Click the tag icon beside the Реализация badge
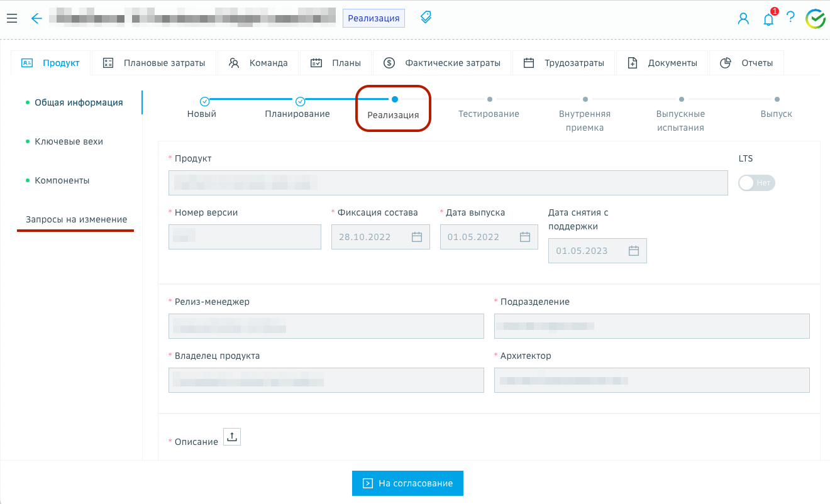This screenshot has width=830, height=504. (x=426, y=17)
